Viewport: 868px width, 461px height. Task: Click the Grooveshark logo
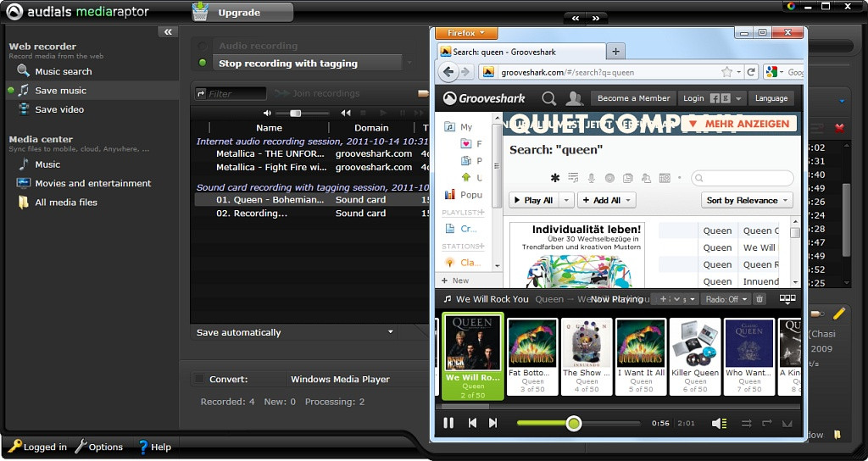point(484,98)
